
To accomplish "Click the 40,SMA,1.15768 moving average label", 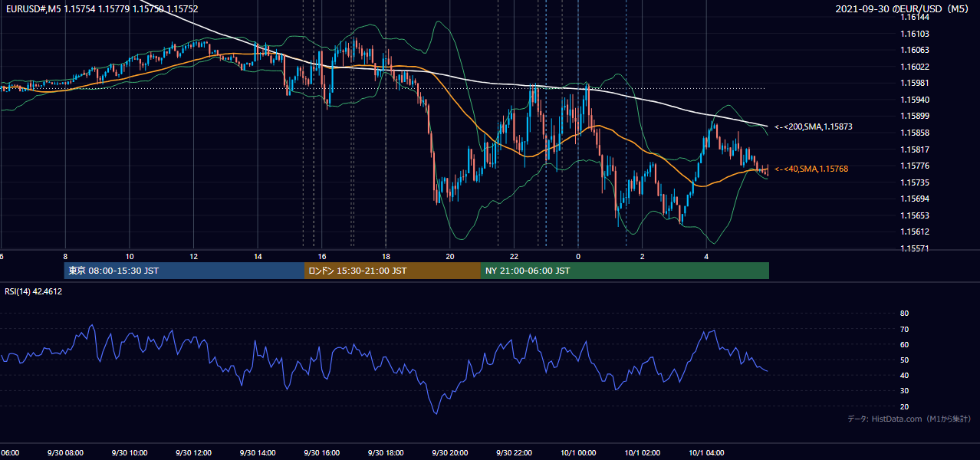I will [811, 169].
